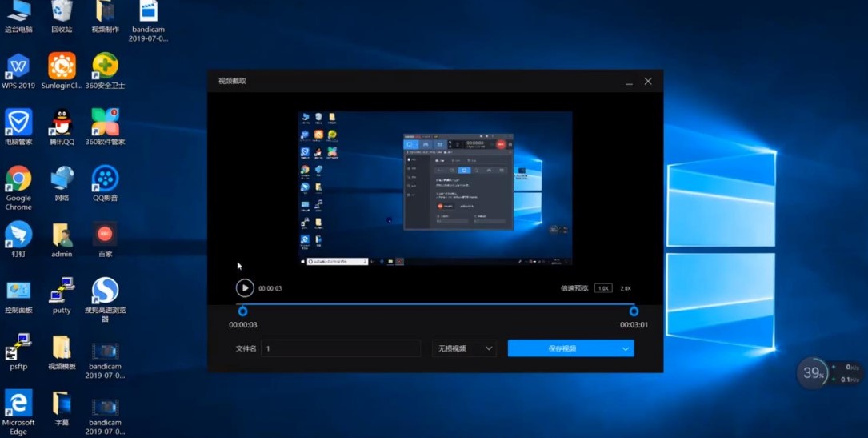Close the 视频截取 dialog window
Viewport: 868px width, 438px height.
pyautogui.click(x=648, y=82)
